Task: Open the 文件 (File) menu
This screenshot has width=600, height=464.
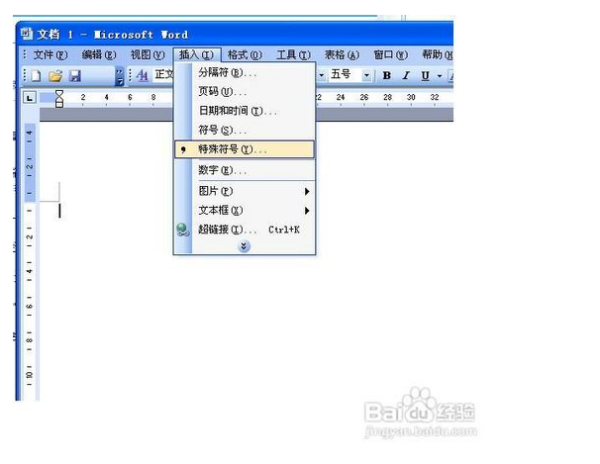Action: (x=50, y=55)
